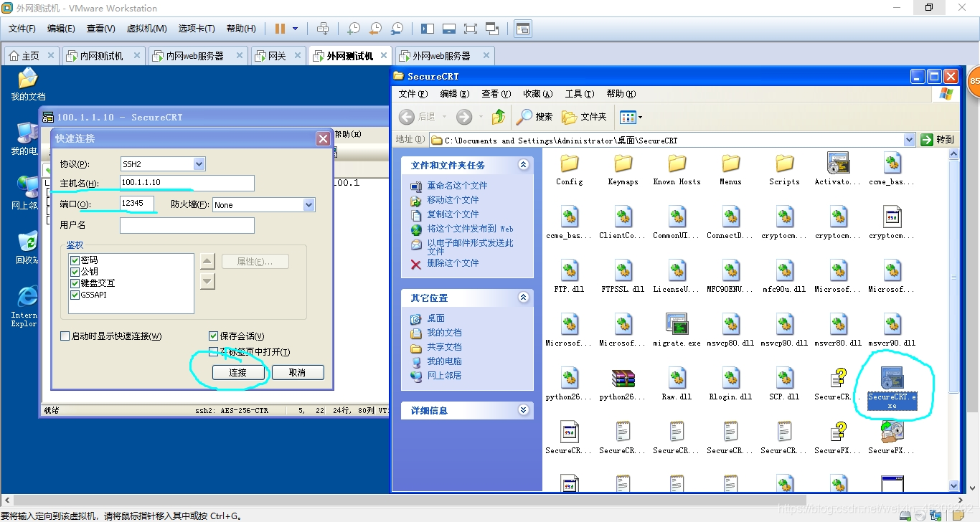Image resolution: width=980 pixels, height=522 pixels.
Task: Enable 启动时显示快速连接 checkbox
Action: pyautogui.click(x=65, y=336)
